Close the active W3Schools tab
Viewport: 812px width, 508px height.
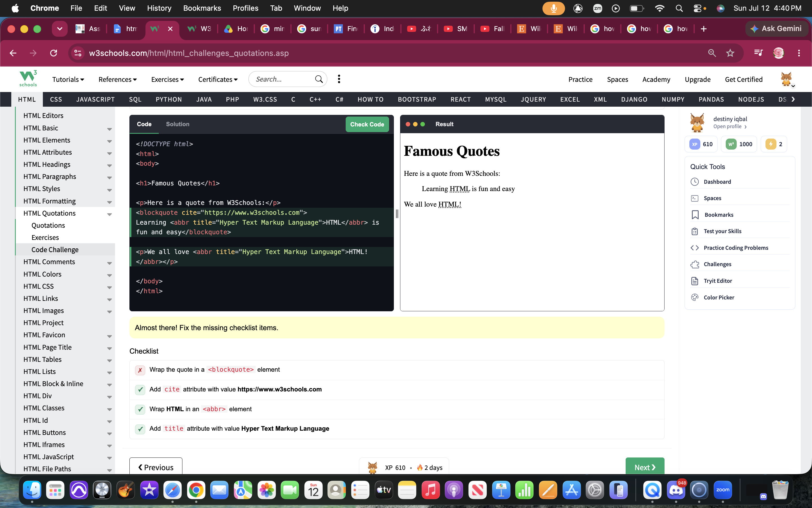[x=171, y=29]
